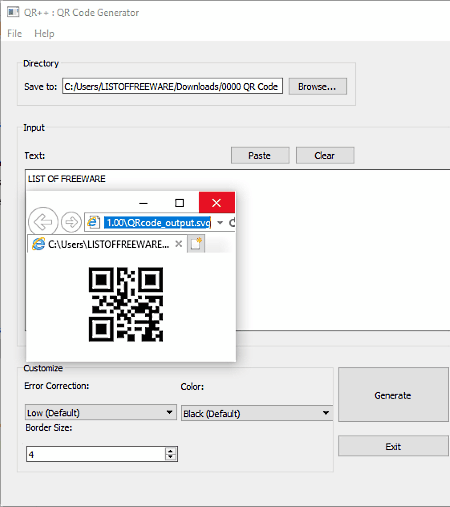Maximize the small browser window
Screen dimensions: 450x507
click(x=179, y=203)
